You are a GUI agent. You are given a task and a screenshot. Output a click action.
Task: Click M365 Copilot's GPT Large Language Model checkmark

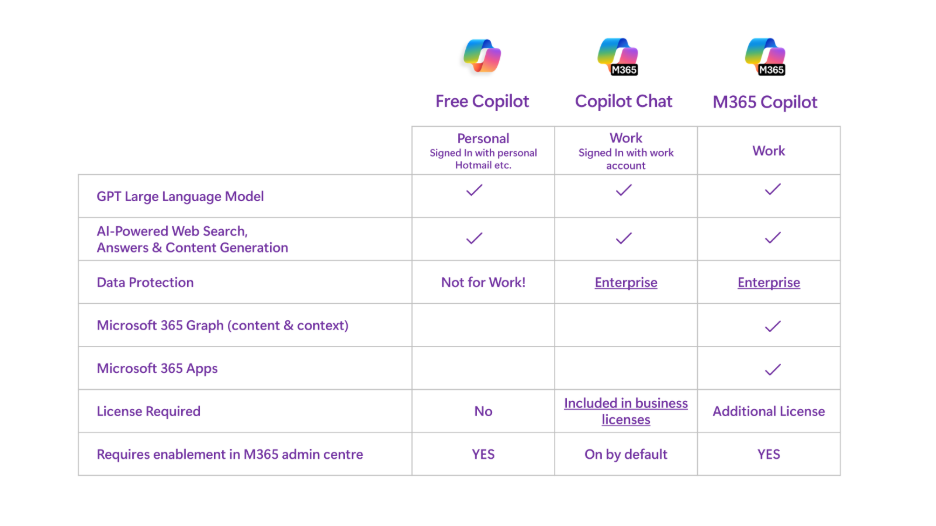coord(772,190)
